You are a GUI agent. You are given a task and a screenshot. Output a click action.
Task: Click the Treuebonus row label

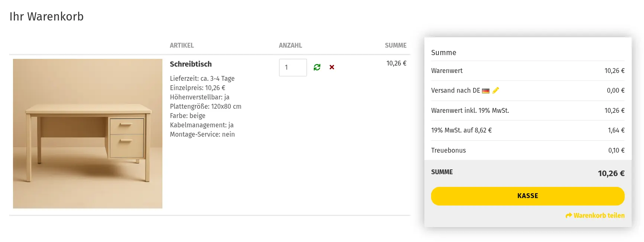448,150
